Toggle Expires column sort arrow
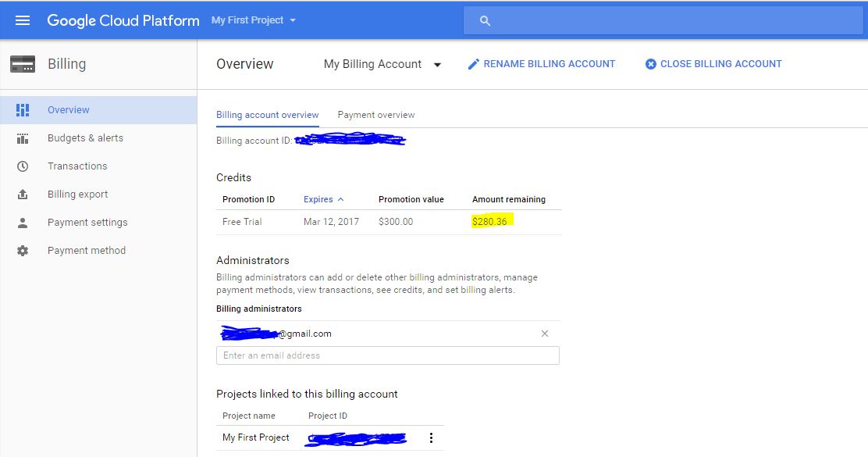Screen dimensions: 868x457 [340, 199]
